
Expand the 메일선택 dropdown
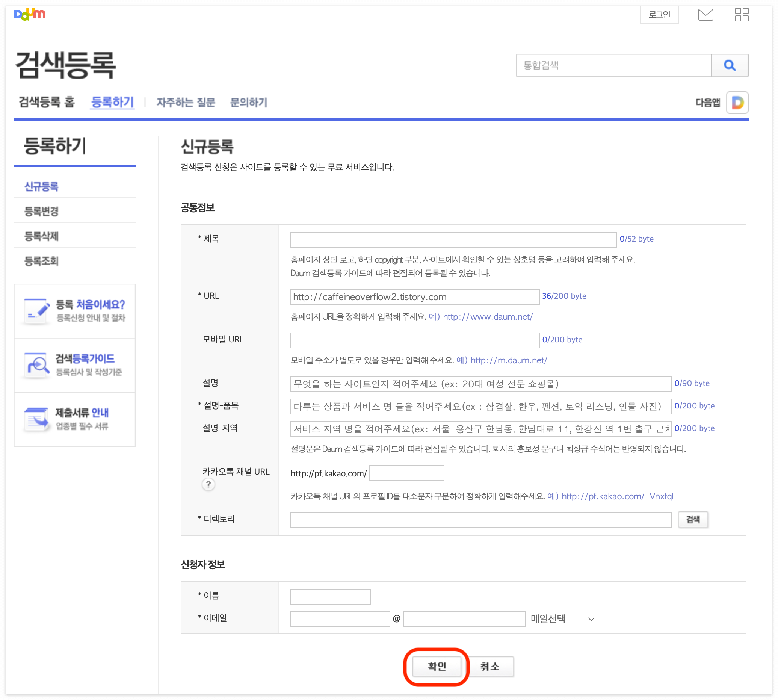pos(562,619)
